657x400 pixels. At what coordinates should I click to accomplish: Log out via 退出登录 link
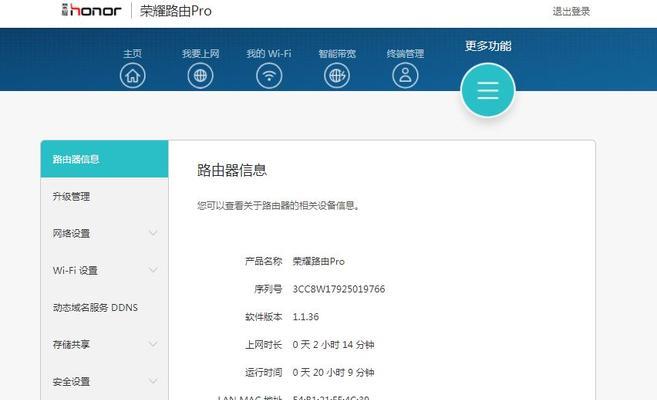[x=571, y=11]
